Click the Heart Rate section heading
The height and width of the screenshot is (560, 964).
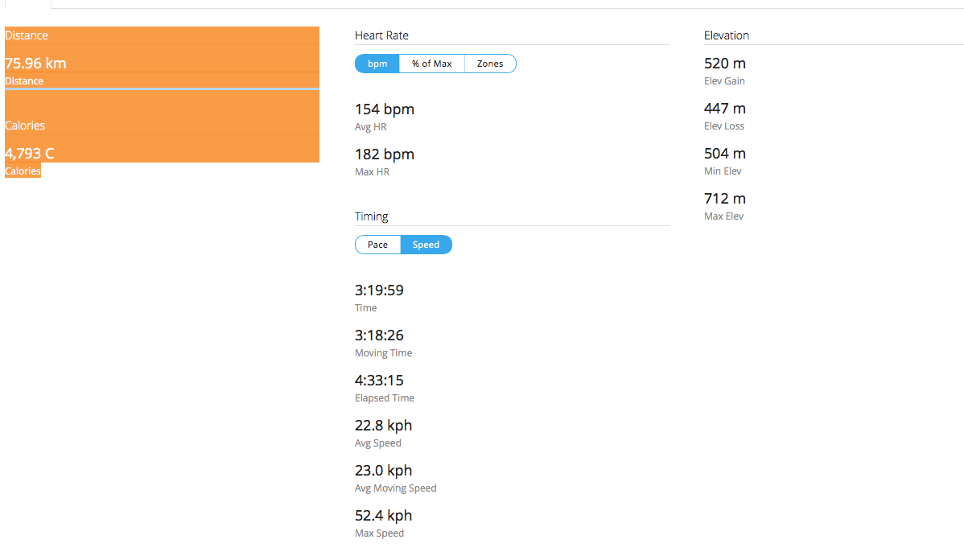coord(381,35)
